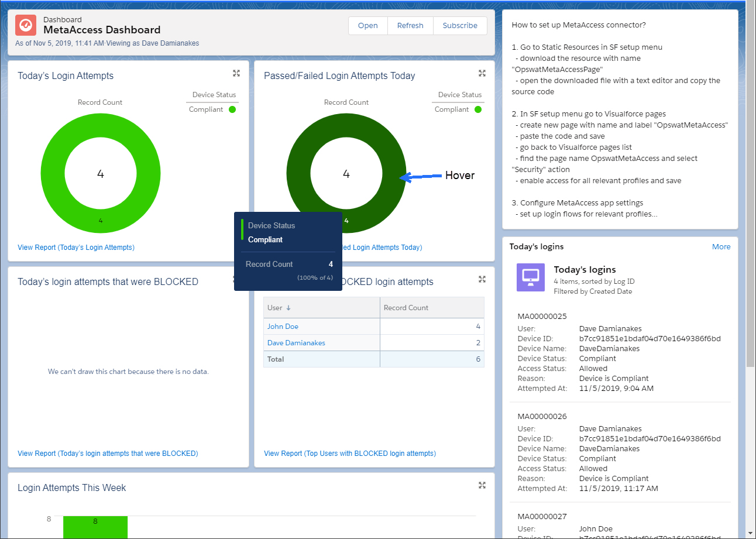Screen dimensions: 756x539
Task: Click the Record Count column header
Action: coord(432,308)
